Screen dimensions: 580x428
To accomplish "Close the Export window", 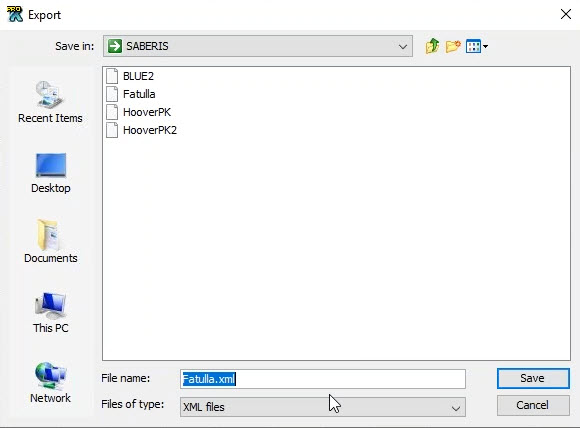I will pyautogui.click(x=566, y=14).
